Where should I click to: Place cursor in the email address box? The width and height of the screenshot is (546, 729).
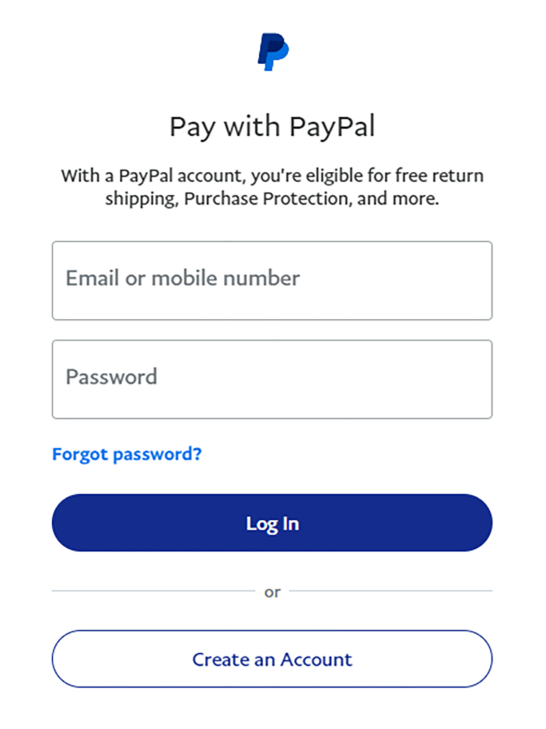[272, 280]
